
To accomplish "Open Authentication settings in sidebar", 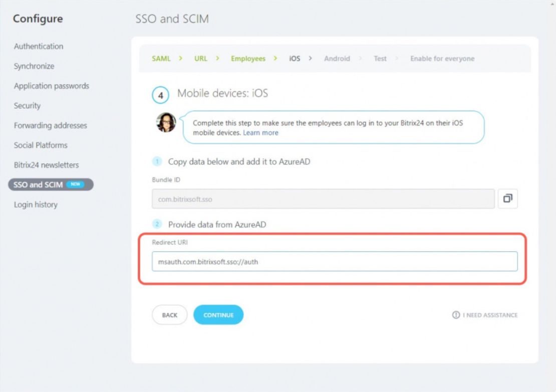I will 38,46.
